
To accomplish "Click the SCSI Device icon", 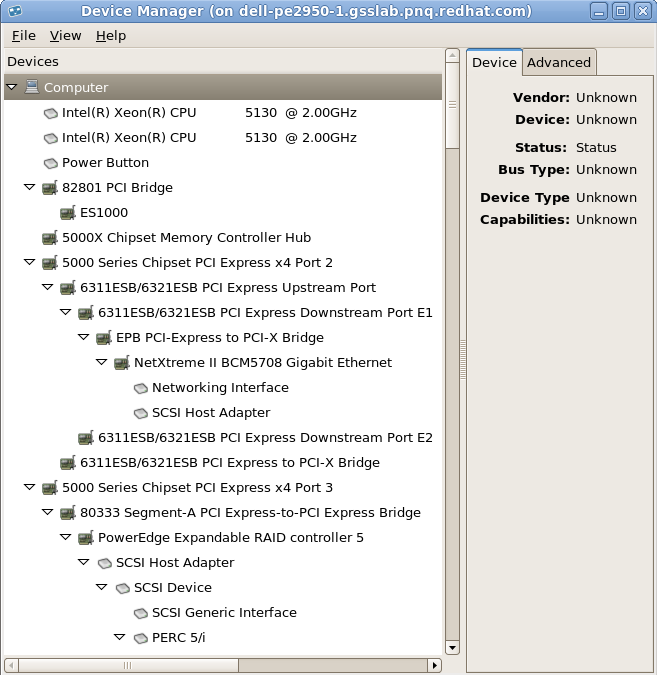I will coord(123,588).
